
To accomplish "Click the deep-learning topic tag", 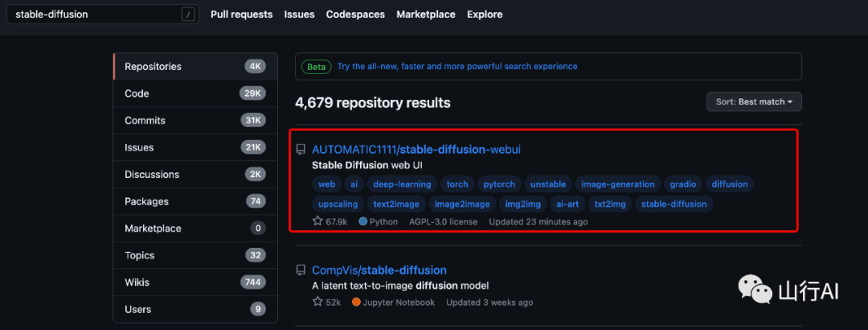I will pyautogui.click(x=402, y=184).
